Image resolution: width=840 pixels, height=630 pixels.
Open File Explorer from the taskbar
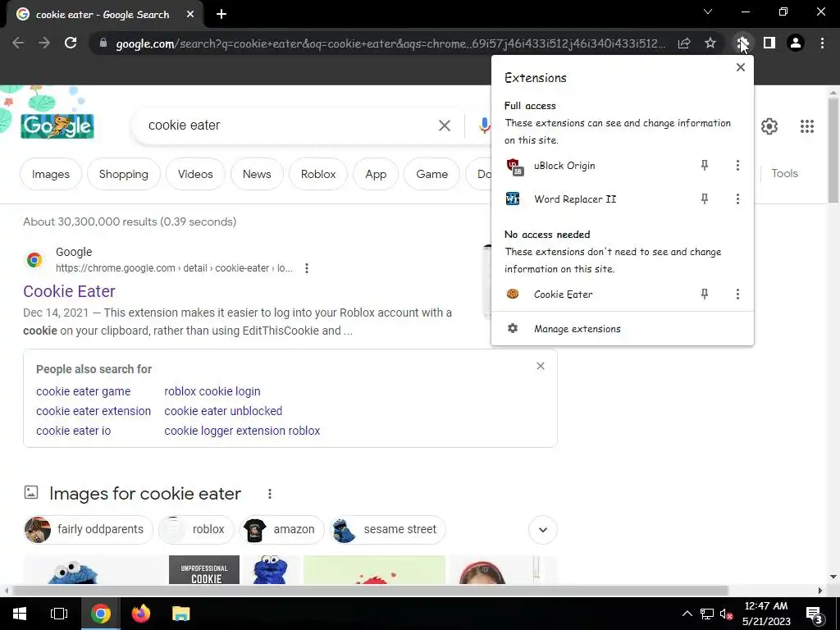tap(181, 614)
